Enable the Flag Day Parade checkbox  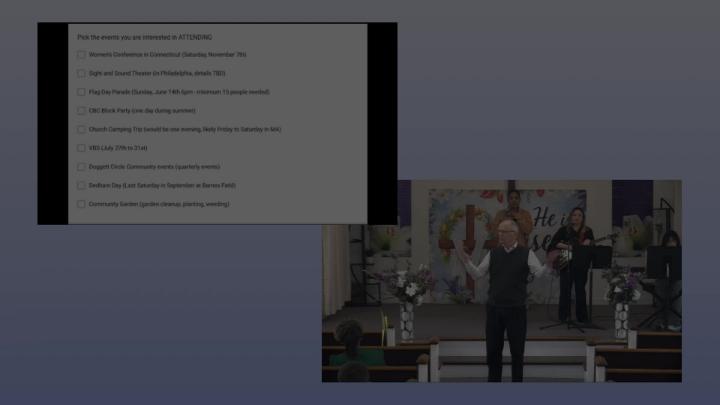82,92
